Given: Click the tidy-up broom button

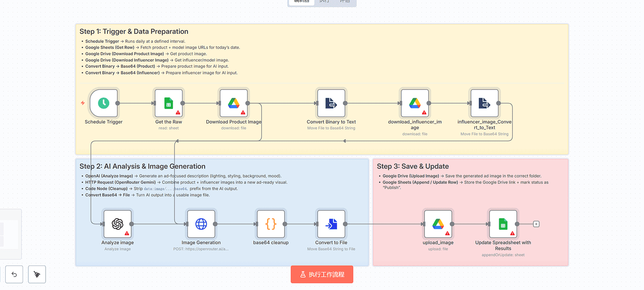Looking at the screenshot, I should (37, 275).
